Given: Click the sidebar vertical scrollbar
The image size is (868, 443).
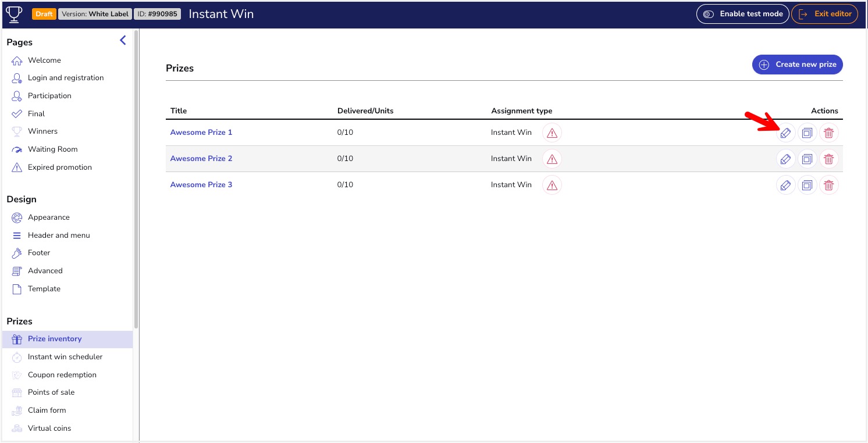Looking at the screenshot, I should [x=136, y=180].
